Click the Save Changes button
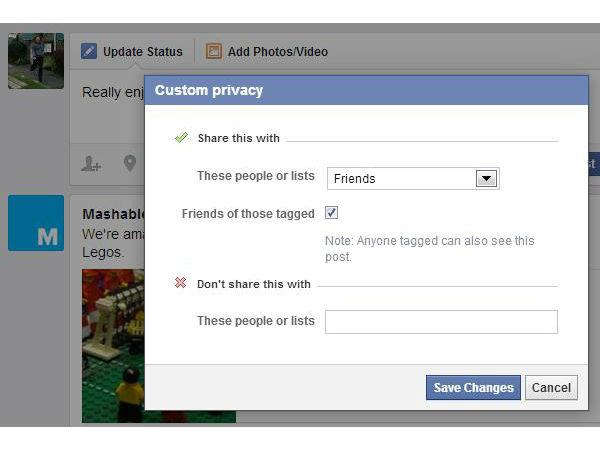 473,388
